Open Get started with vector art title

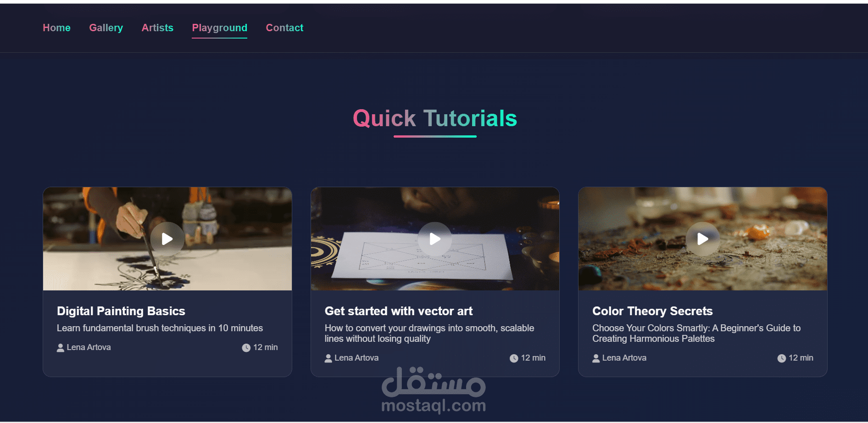(x=399, y=311)
